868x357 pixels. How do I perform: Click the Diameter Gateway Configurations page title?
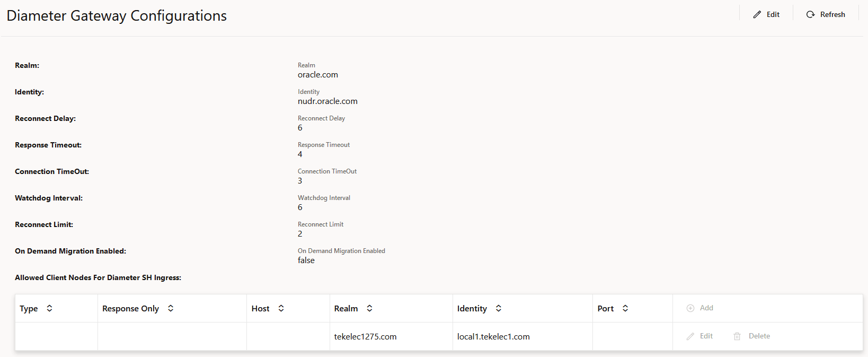click(117, 16)
